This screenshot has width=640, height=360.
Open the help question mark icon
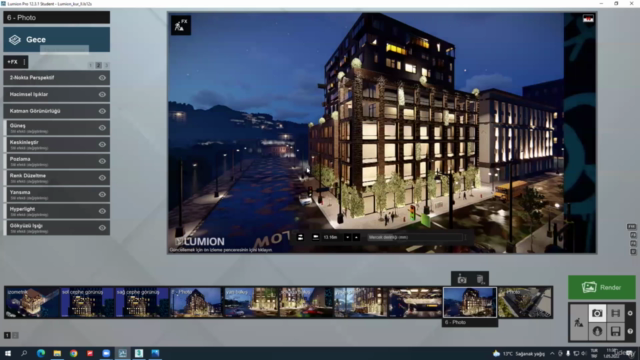click(630, 331)
